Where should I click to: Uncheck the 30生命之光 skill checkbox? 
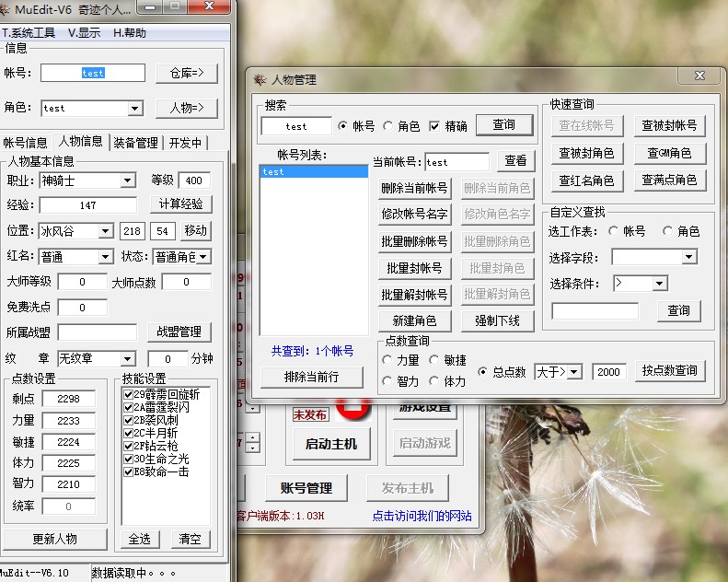coord(128,459)
